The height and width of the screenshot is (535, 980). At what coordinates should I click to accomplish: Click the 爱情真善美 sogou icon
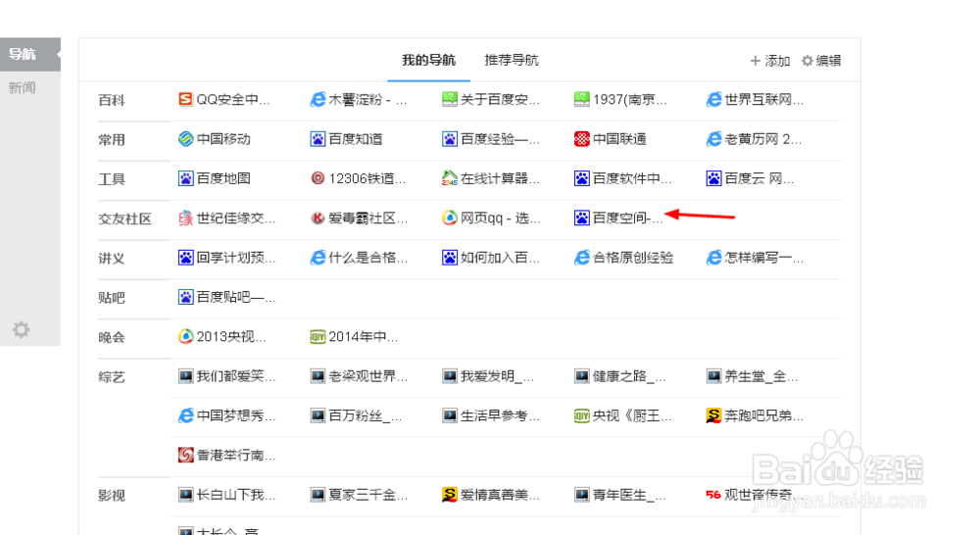[x=450, y=495]
